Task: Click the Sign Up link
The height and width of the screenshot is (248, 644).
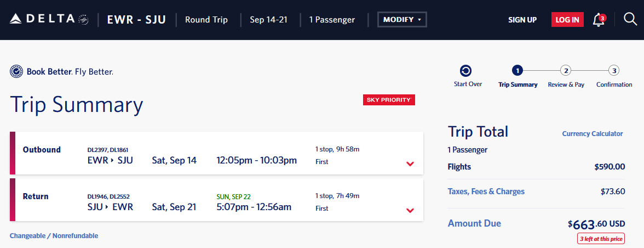Action: (522, 20)
